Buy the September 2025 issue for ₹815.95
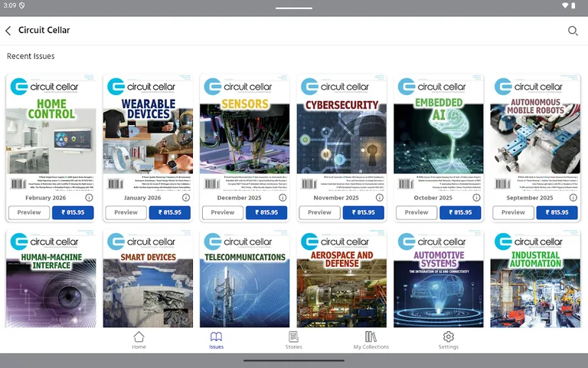Screen dimensions: 588x368 coord(557,212)
